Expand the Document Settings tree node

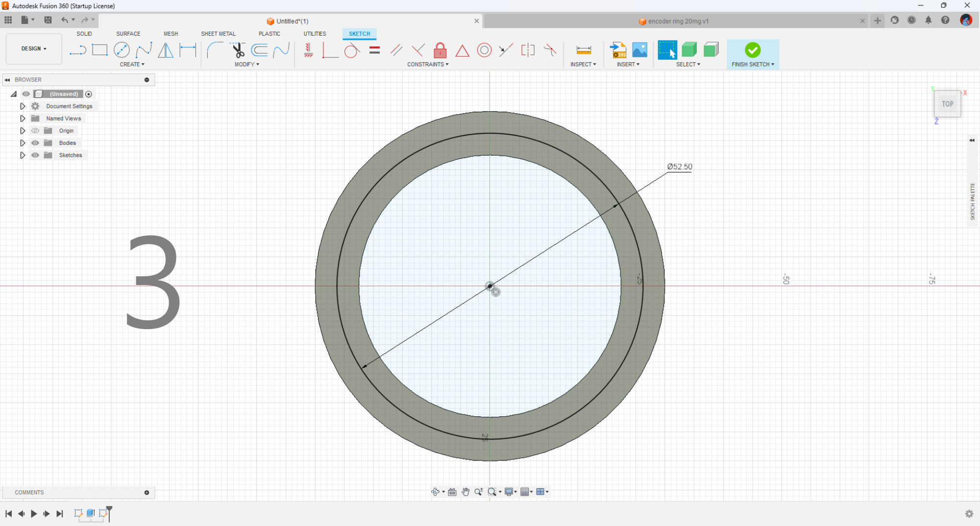(x=22, y=106)
